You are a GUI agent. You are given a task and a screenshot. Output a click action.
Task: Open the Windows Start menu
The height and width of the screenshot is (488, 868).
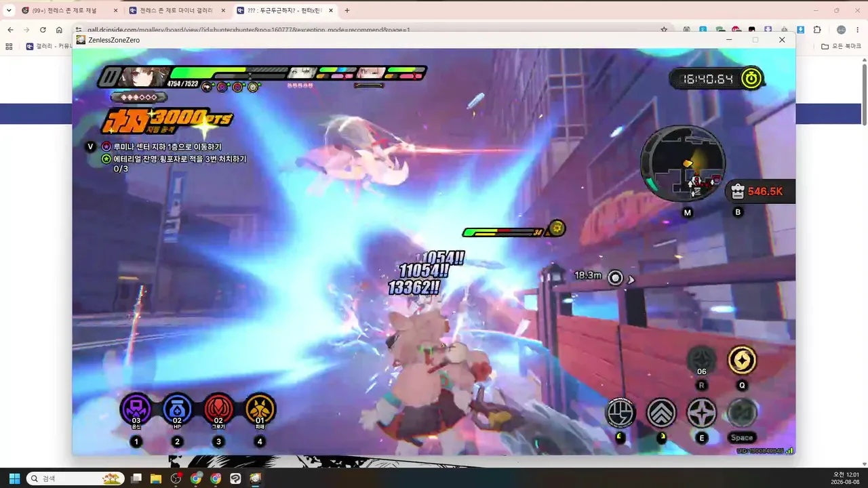click(x=14, y=479)
